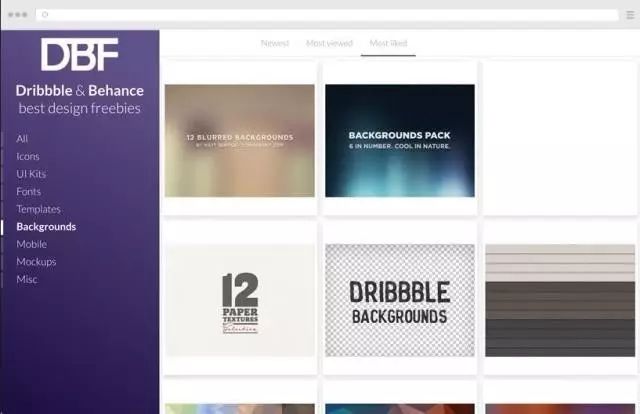Open the Icons category

[28, 156]
